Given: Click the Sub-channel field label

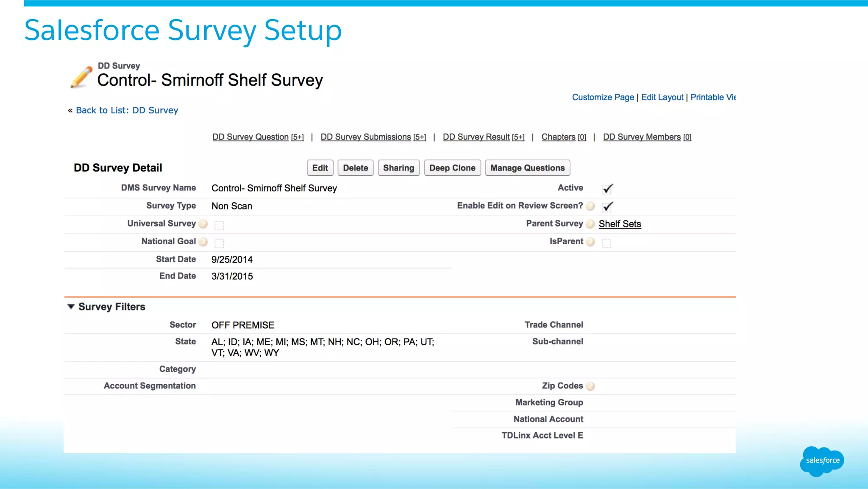Looking at the screenshot, I should click(x=557, y=342).
